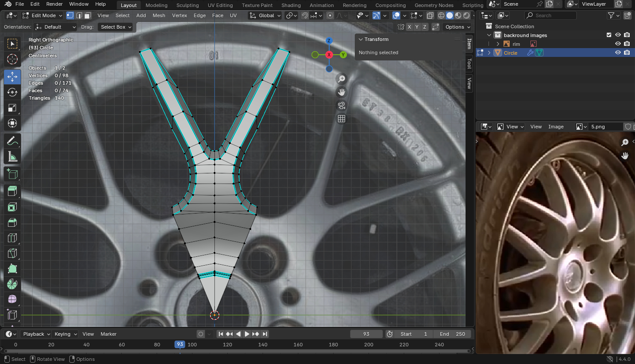Toggle viewport gizmos display
635x364 pixels.
pos(376,15)
